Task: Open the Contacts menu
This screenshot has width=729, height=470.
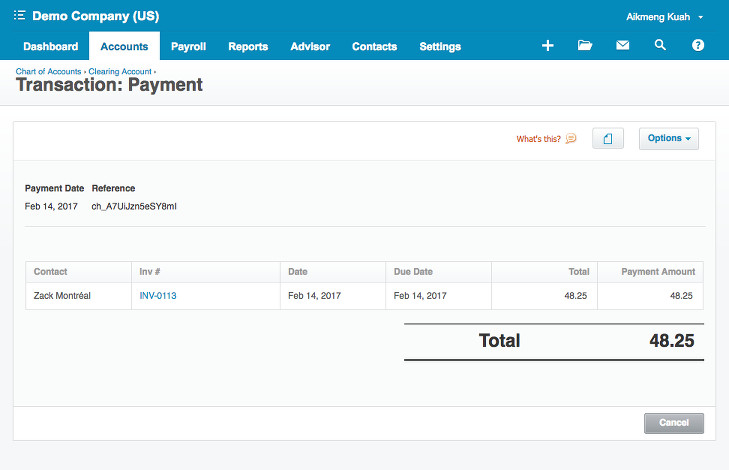Action: 374,46
